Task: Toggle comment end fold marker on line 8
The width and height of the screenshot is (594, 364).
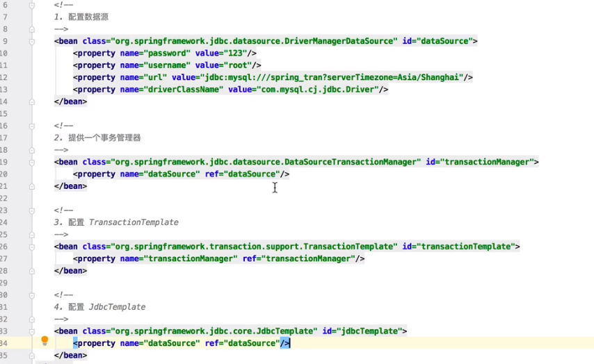Action: pos(32,29)
